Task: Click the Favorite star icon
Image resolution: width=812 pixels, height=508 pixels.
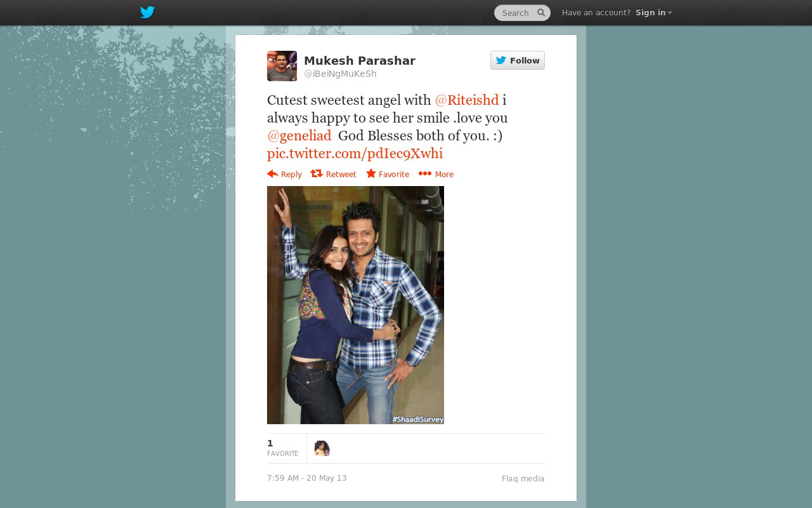Action: 371,174
